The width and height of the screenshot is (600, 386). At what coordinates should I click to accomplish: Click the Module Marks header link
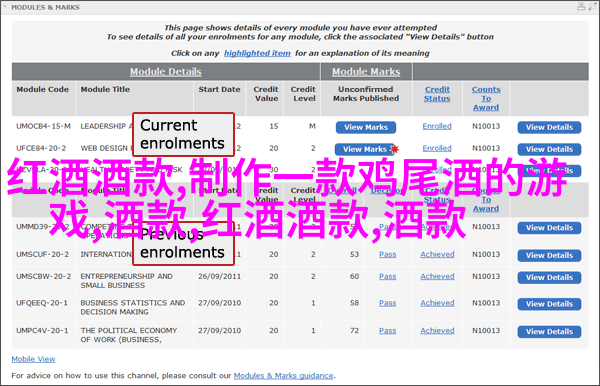coord(366,72)
